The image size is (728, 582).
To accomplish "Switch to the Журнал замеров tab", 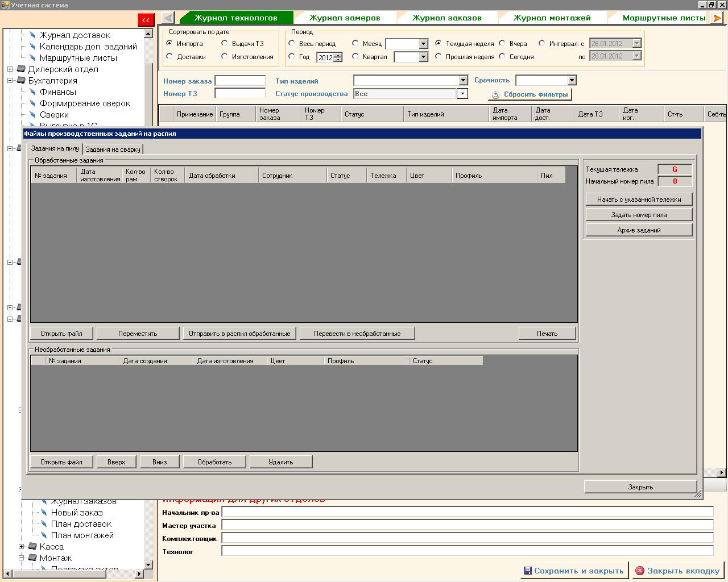I will pyautogui.click(x=344, y=18).
